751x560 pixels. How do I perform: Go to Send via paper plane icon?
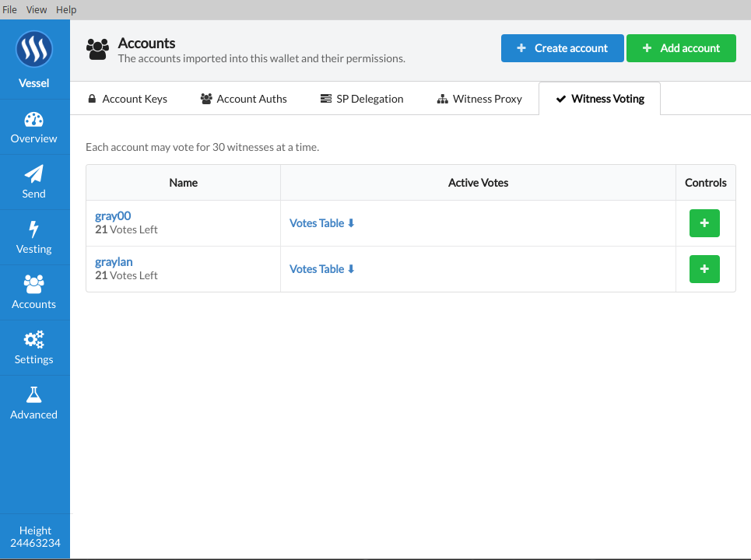(x=34, y=174)
